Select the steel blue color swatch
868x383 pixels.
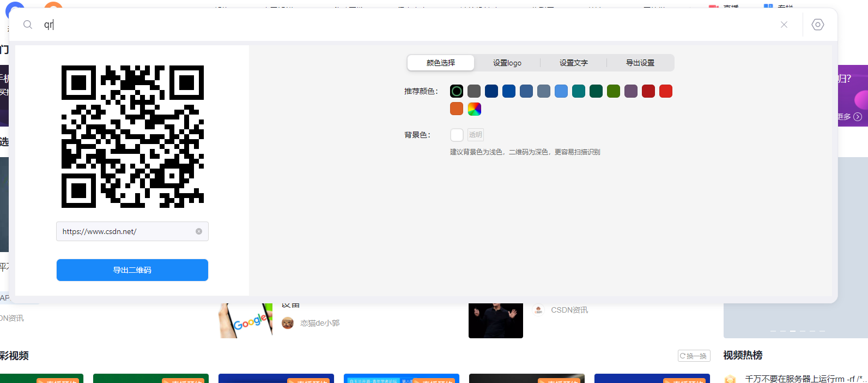tap(526, 91)
